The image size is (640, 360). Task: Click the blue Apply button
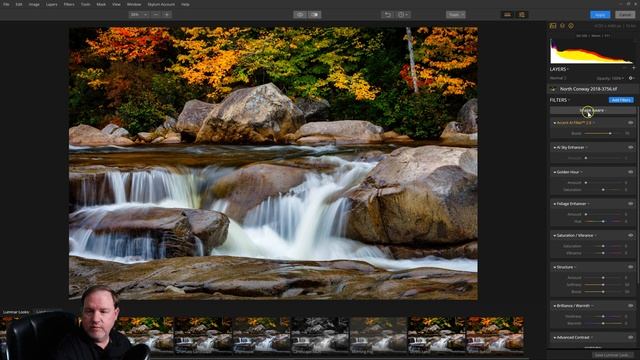coord(600,15)
